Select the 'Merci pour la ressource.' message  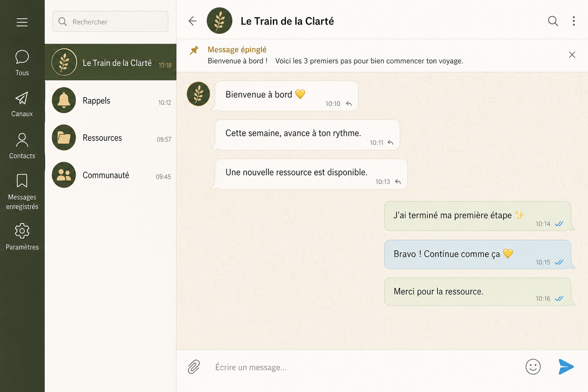click(x=477, y=292)
